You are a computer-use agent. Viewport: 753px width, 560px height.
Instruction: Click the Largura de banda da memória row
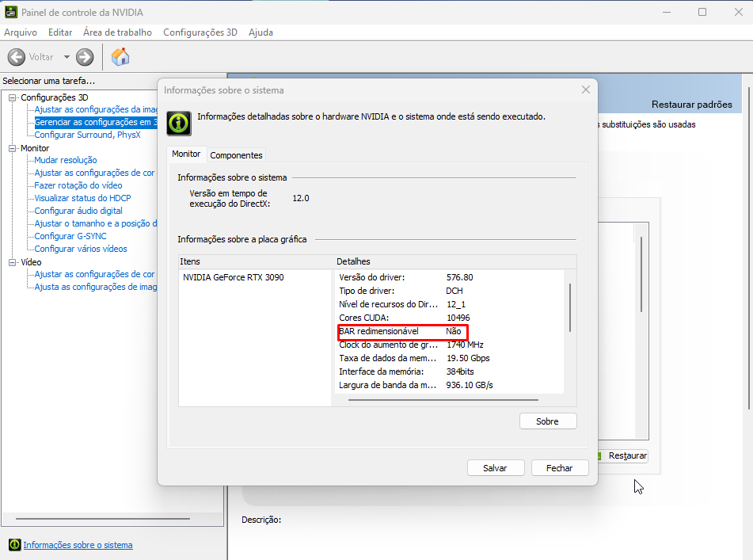[449, 385]
